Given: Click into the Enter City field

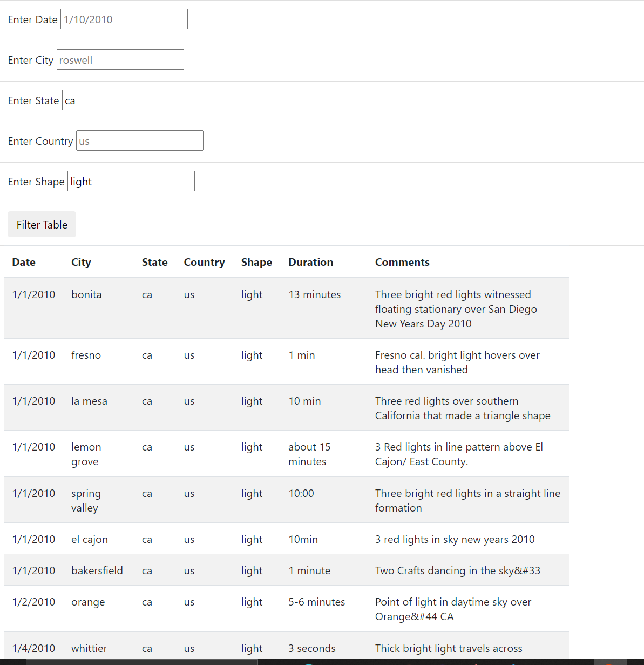Looking at the screenshot, I should pos(120,60).
